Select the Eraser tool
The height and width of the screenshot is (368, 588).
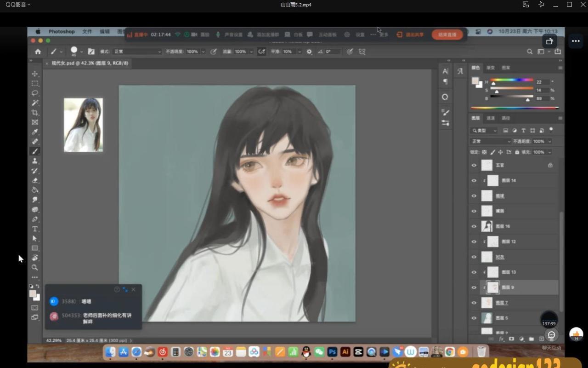click(35, 180)
